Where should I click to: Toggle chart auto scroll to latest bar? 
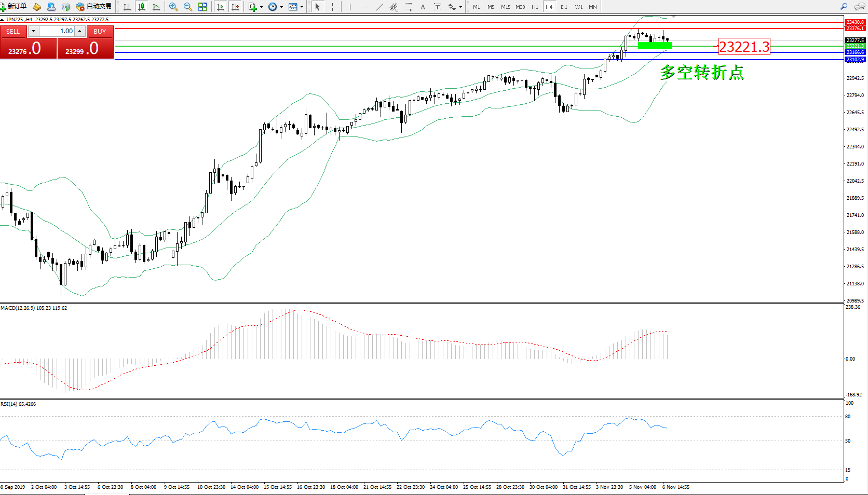point(221,7)
